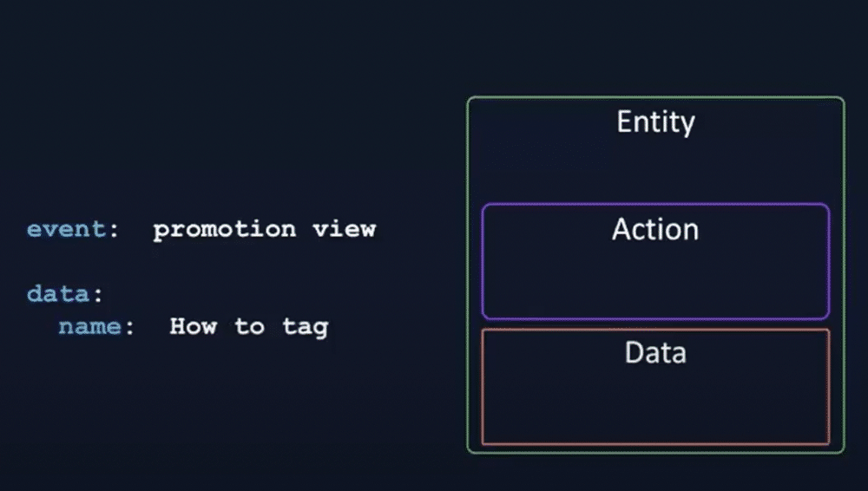Click the word "tag" in the code
The width and height of the screenshot is (868, 491).
(x=305, y=327)
